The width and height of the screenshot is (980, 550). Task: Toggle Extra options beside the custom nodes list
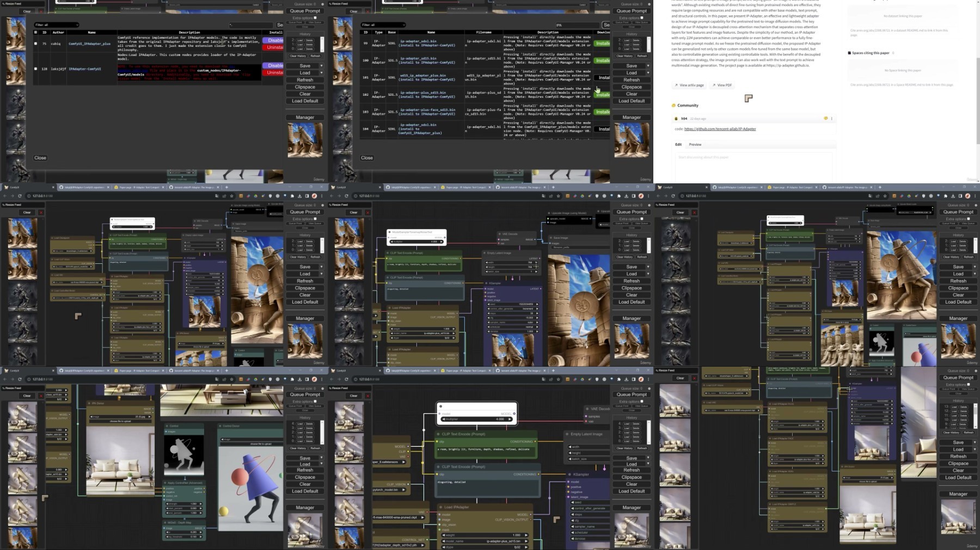point(315,18)
